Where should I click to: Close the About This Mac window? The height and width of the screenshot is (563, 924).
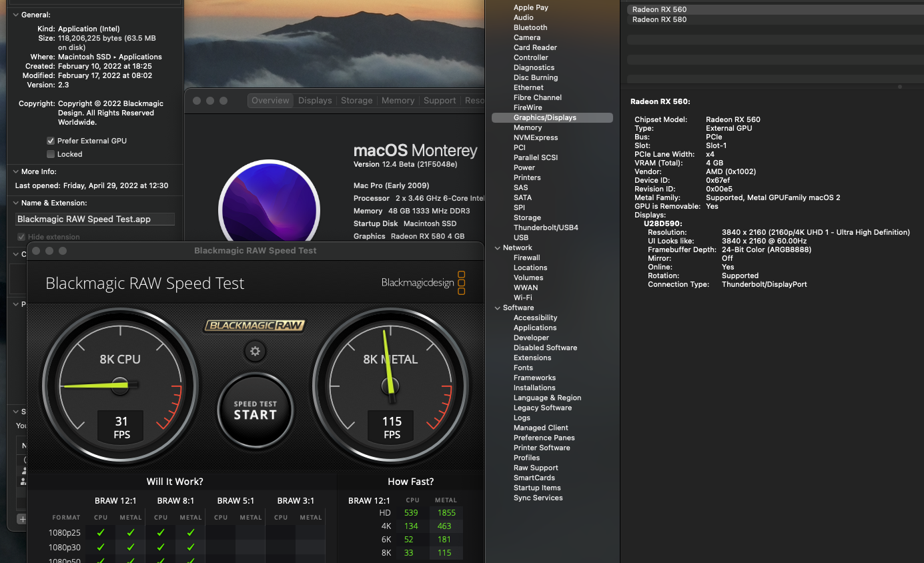tap(197, 101)
